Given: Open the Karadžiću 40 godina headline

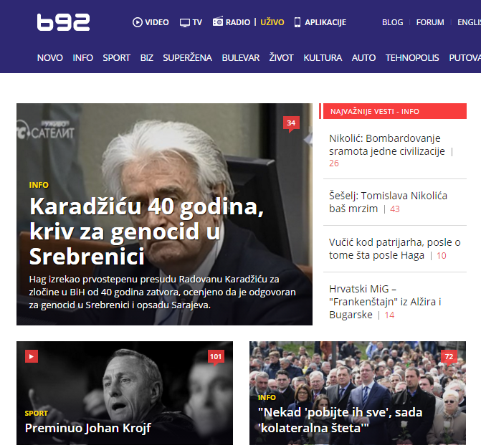Looking at the screenshot, I should pos(147,232).
